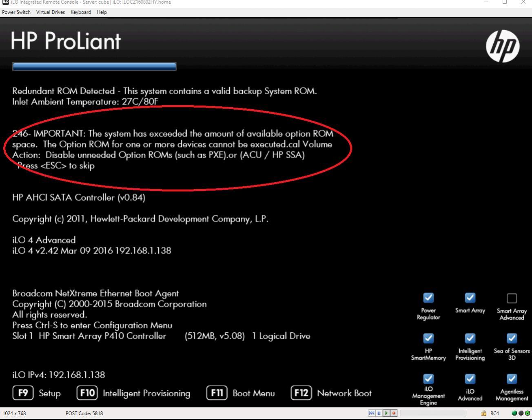Viewport: 532px width, 420px height.
Task: Click the first green status LED
Action: tap(514, 413)
